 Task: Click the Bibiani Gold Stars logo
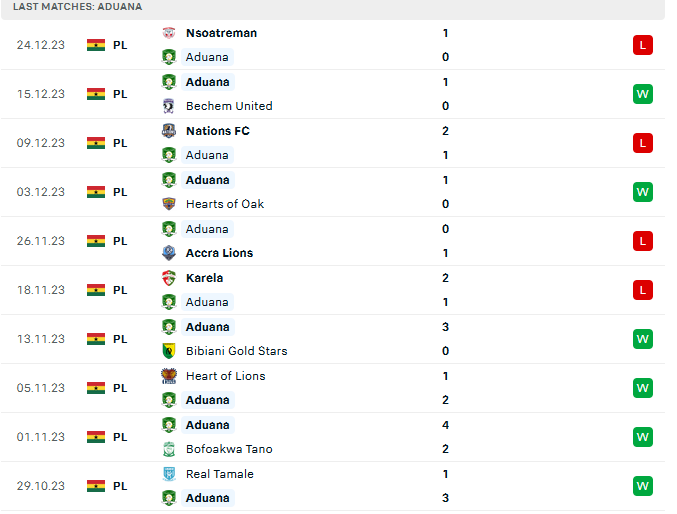169,351
